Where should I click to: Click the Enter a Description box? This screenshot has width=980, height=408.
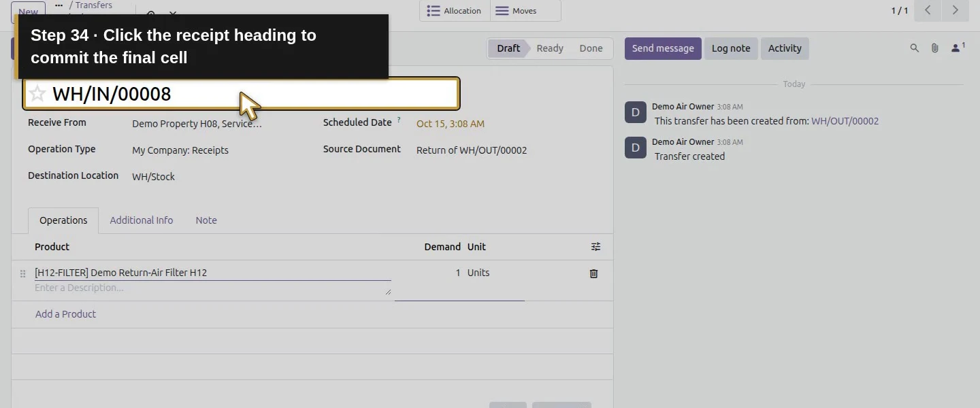(212, 288)
